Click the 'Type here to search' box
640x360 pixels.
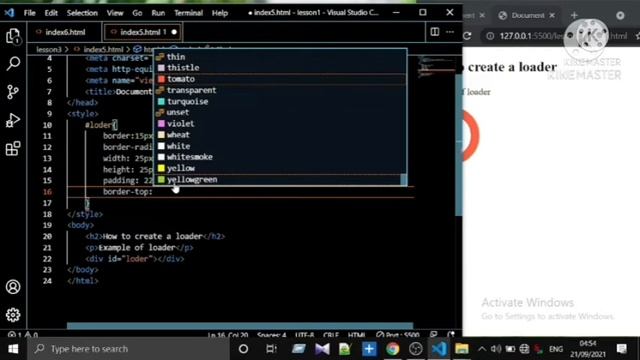pos(128,349)
